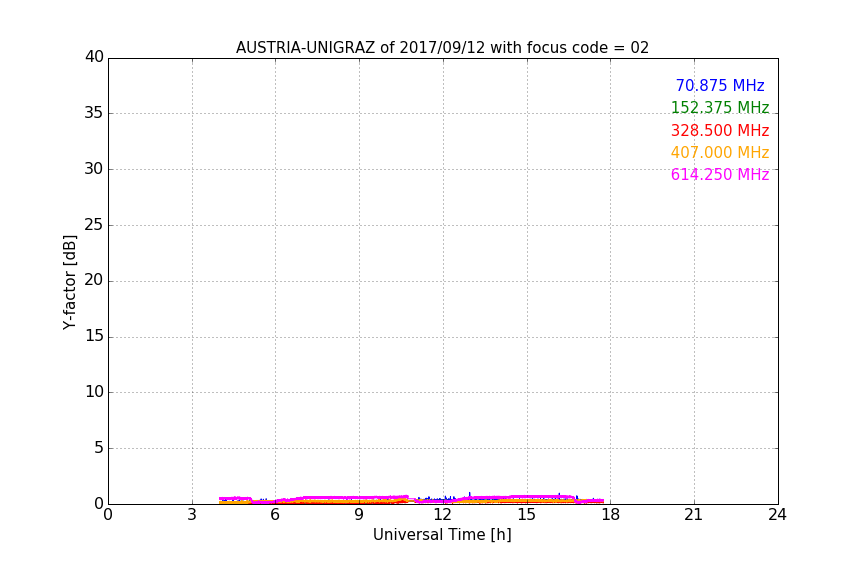Select the 407.000 MHz legend label
The width and height of the screenshot is (864, 576).
pyautogui.click(x=720, y=153)
